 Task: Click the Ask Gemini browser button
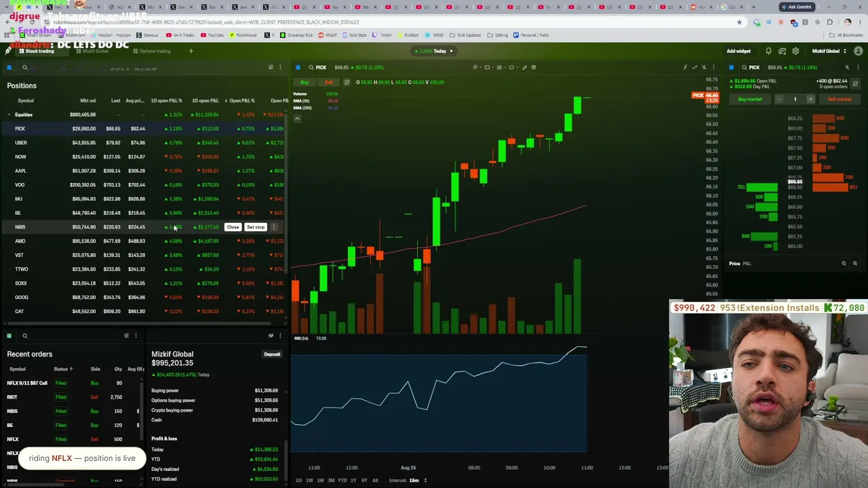(x=797, y=7)
